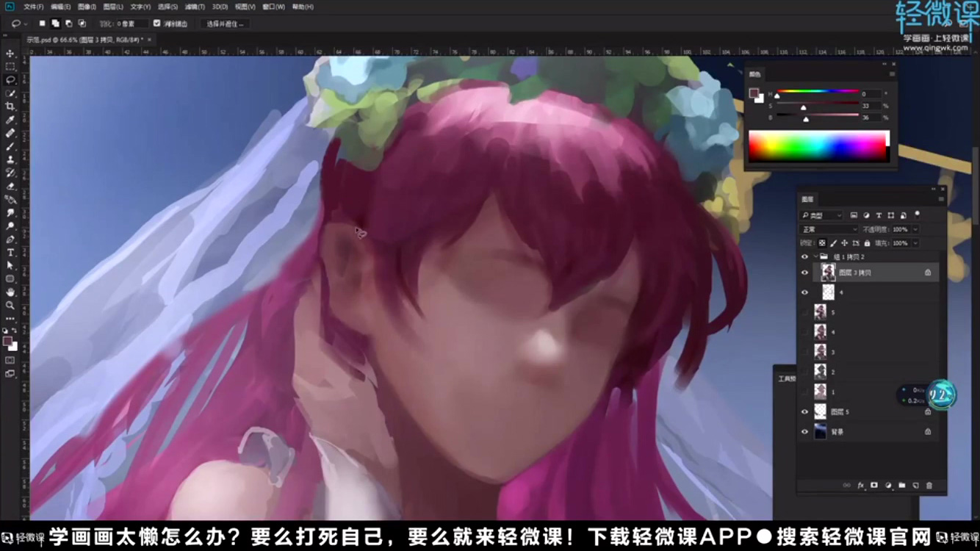980x551 pixels.
Task: Hide the 组 1 拷贝 2 group
Action: click(x=804, y=257)
